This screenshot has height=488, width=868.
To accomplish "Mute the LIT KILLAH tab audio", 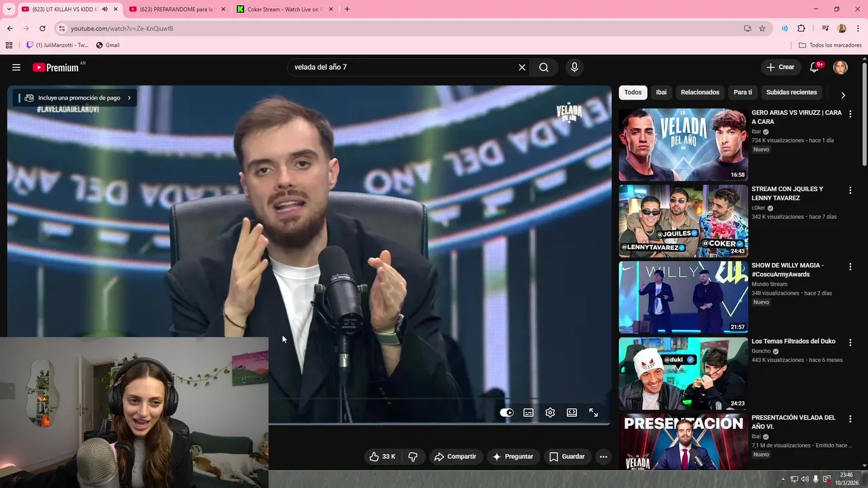I will pos(104,9).
